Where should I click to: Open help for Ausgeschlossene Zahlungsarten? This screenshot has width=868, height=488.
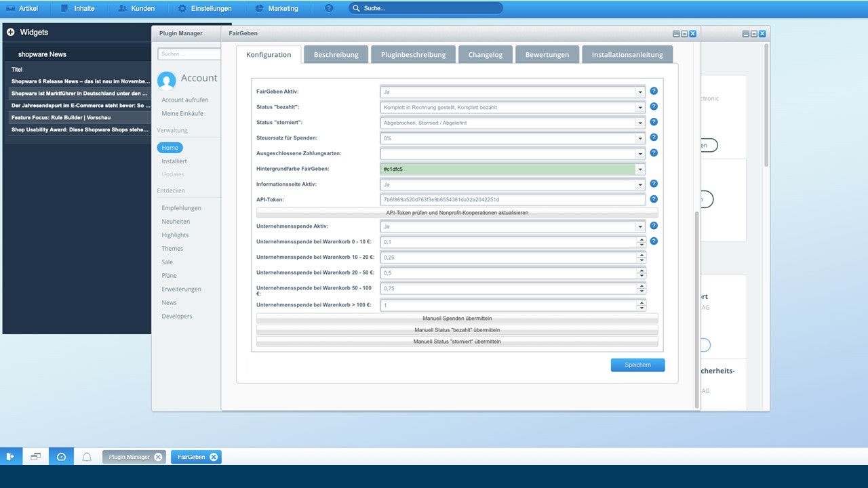point(654,153)
